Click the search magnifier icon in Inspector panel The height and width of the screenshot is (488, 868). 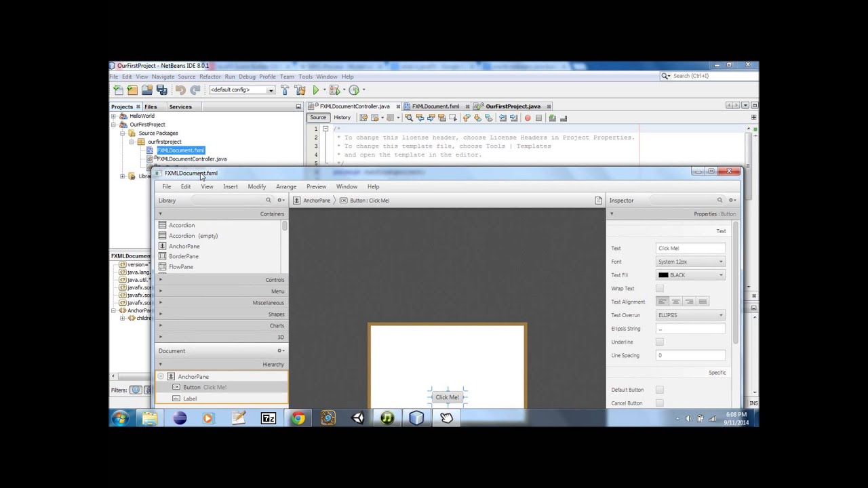point(719,200)
